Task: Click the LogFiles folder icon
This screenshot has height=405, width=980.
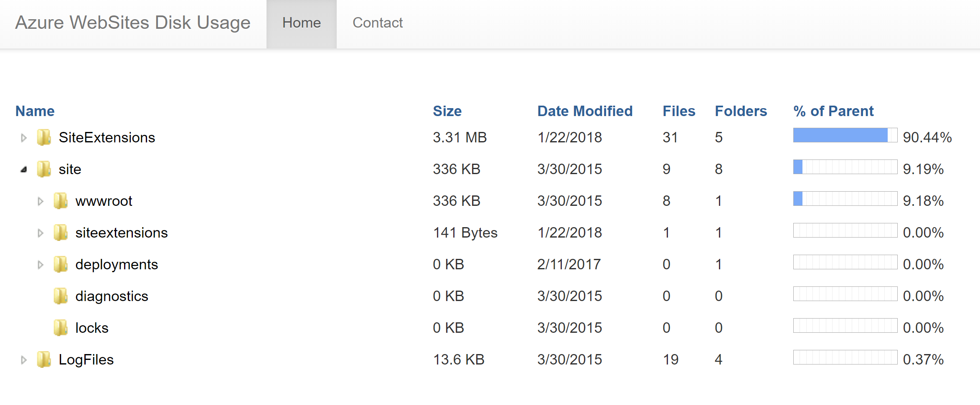Action: click(44, 359)
